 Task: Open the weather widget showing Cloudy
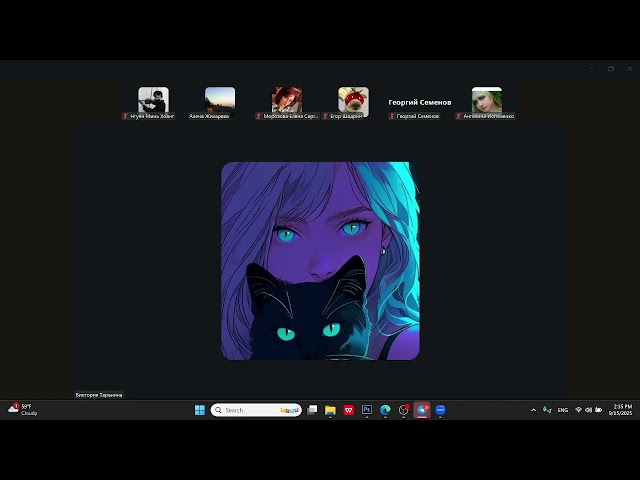(x=23, y=409)
